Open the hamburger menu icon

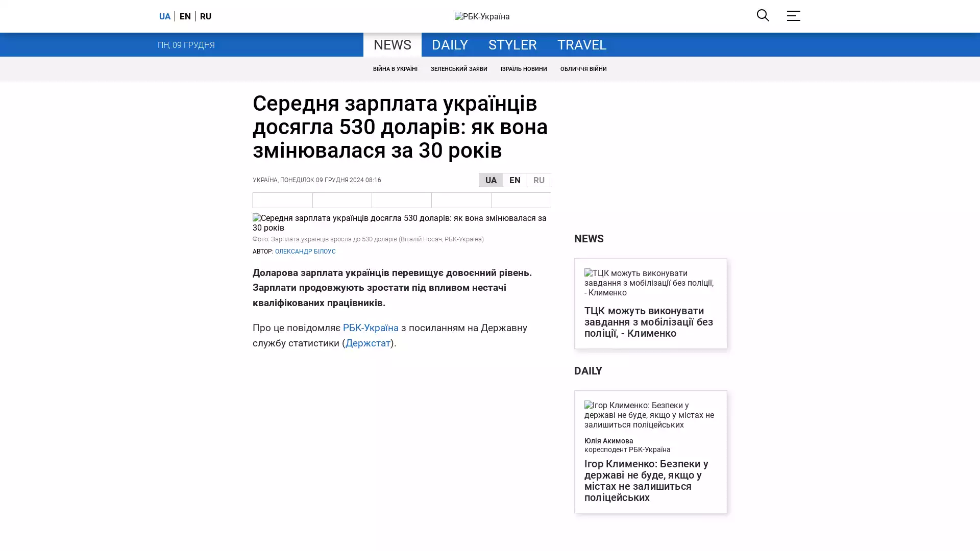793,15
